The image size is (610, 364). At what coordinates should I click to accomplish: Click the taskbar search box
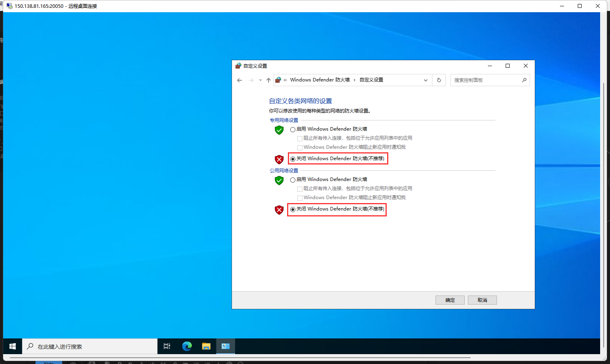90,346
